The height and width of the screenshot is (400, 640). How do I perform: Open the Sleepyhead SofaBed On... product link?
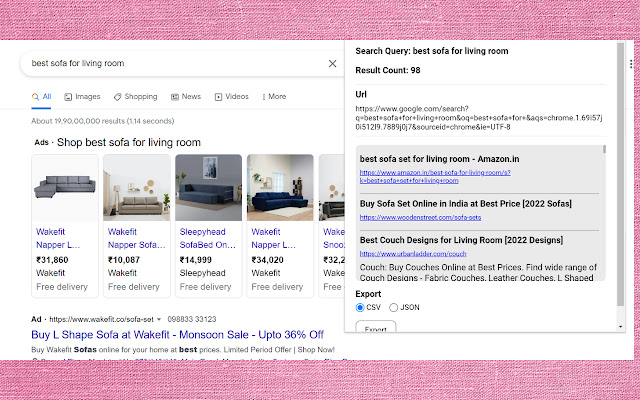click(208, 238)
